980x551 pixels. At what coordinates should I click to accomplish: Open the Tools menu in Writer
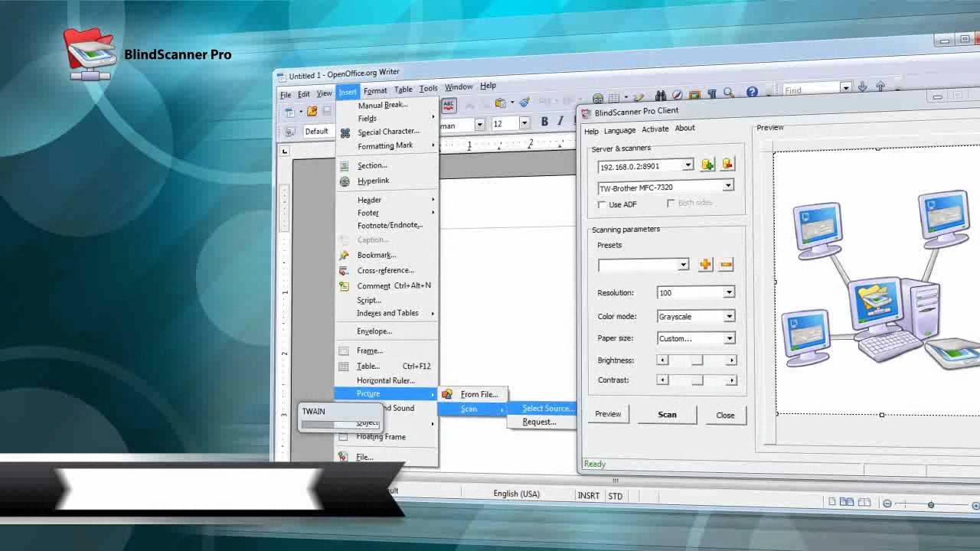[428, 88]
